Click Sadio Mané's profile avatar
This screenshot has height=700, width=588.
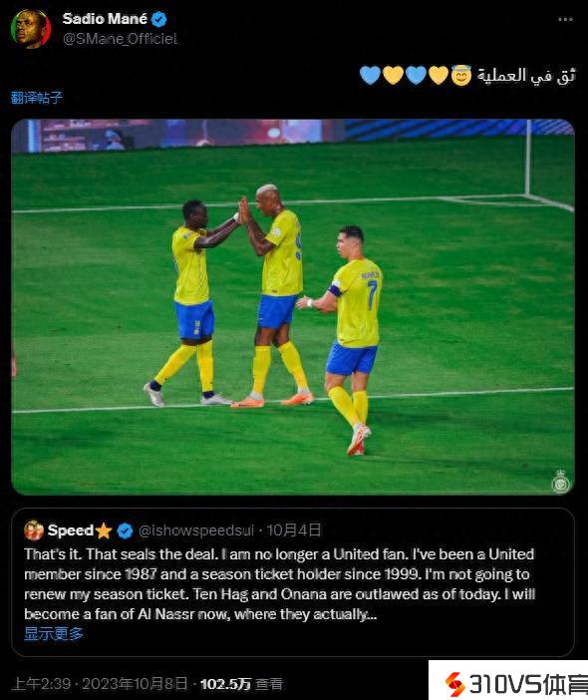pyautogui.click(x=30, y=29)
